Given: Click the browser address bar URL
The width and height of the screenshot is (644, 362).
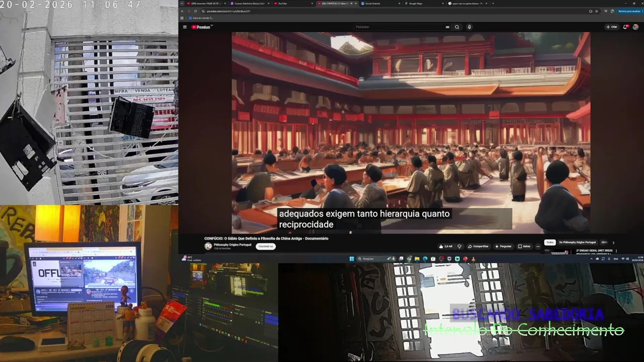Looking at the screenshot, I should 228,11.
